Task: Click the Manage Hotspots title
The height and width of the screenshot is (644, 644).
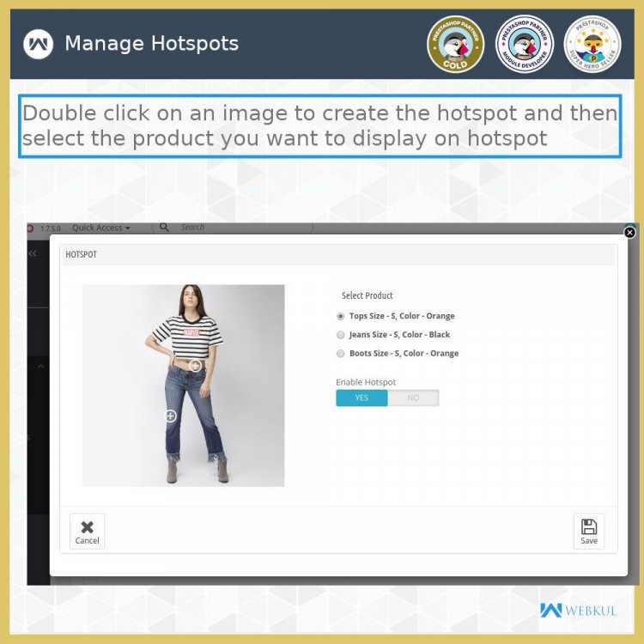Action: coord(151,44)
